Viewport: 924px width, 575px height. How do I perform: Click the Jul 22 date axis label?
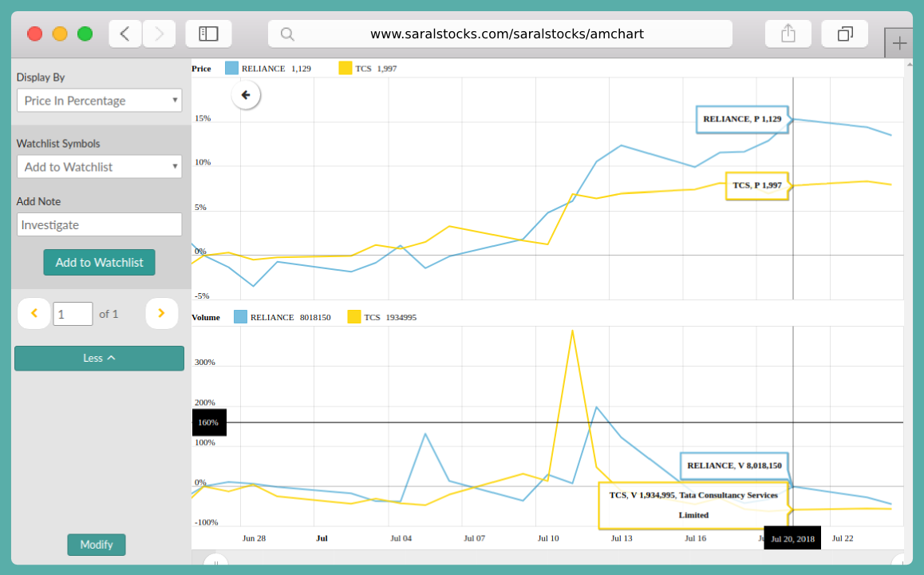click(843, 538)
